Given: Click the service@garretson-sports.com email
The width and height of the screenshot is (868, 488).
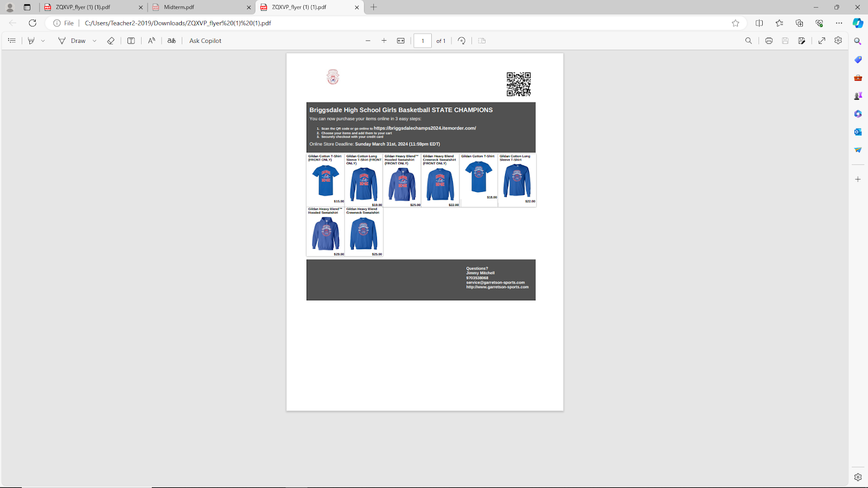Looking at the screenshot, I should (x=495, y=282).
